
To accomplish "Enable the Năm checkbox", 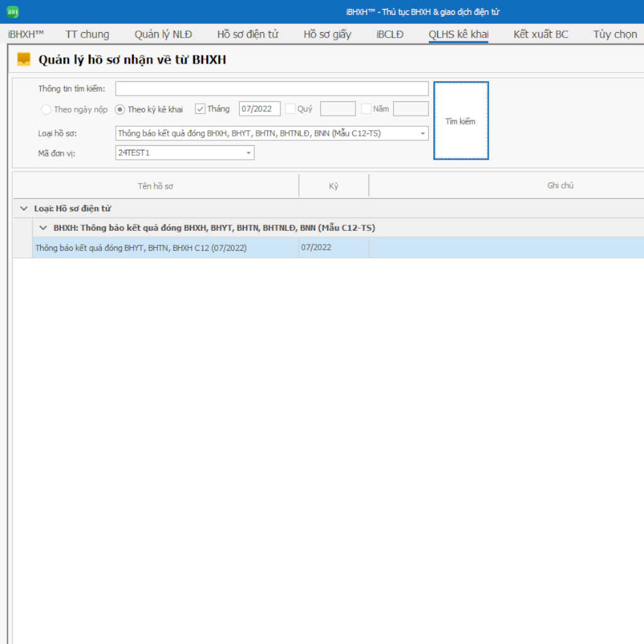I will [x=366, y=109].
